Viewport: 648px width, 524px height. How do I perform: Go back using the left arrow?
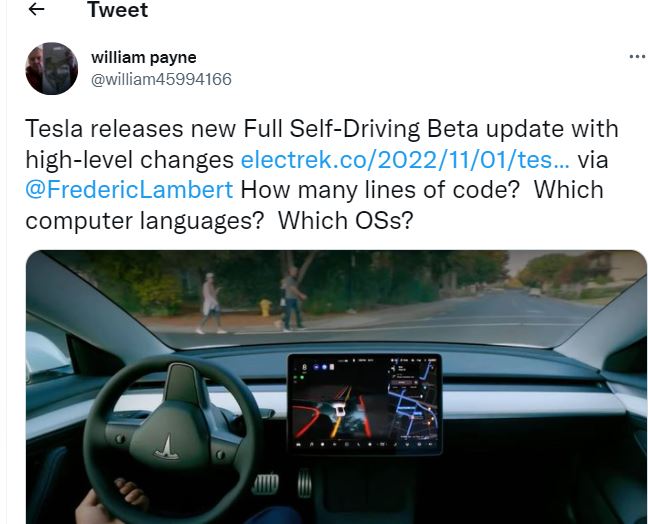36,9
